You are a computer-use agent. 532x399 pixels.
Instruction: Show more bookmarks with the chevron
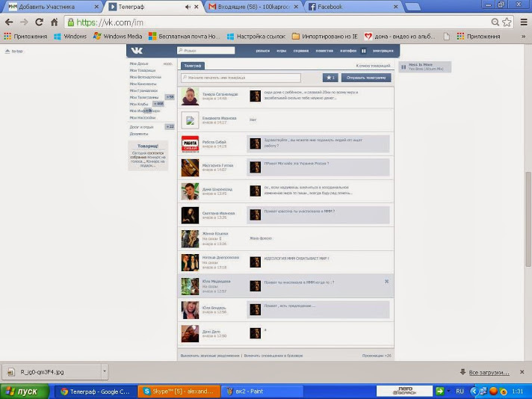[524, 37]
